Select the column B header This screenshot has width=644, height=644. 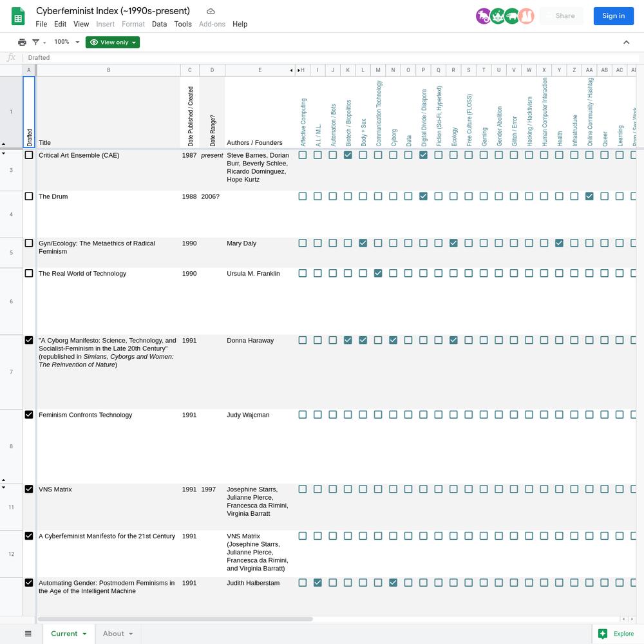click(x=108, y=70)
